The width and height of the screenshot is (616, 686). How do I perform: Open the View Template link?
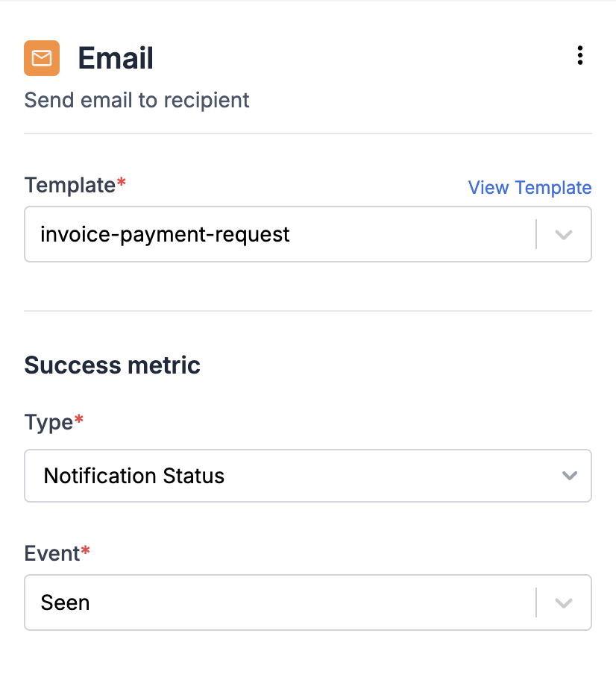[529, 188]
